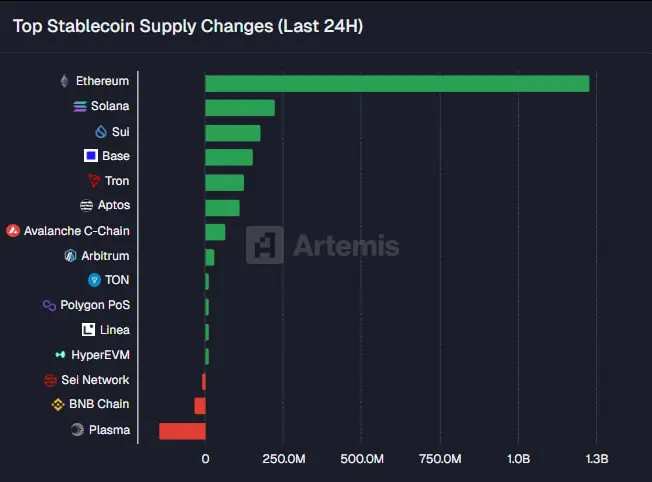The width and height of the screenshot is (652, 482).
Task: Click the Base square icon
Action: 91,156
